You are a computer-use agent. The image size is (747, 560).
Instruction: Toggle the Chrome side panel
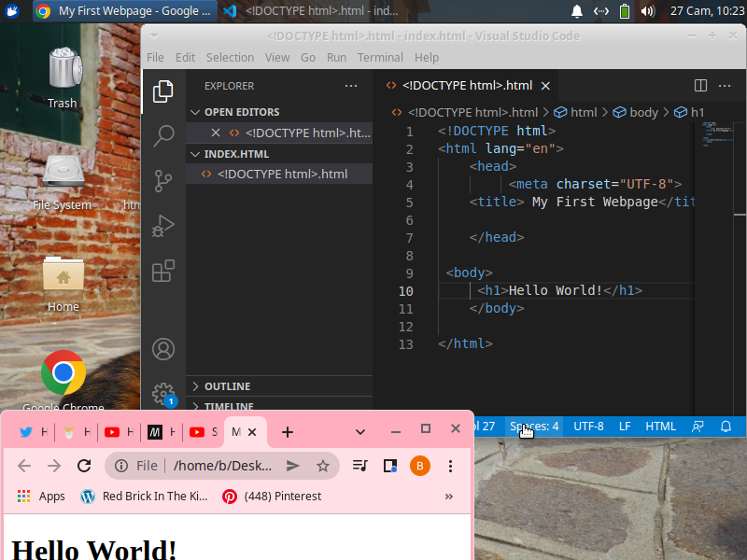tap(390, 466)
